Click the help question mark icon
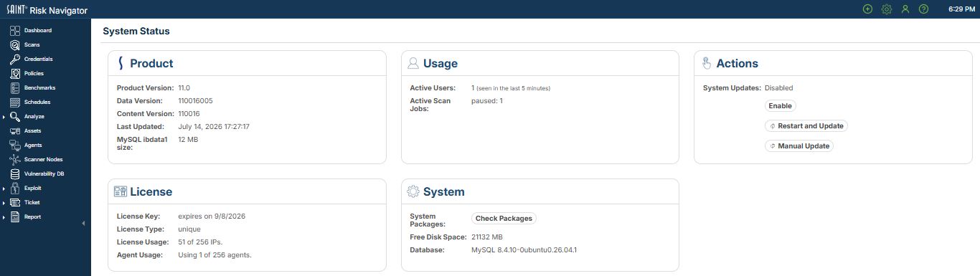Image resolution: width=980 pixels, height=276 pixels. (x=923, y=9)
